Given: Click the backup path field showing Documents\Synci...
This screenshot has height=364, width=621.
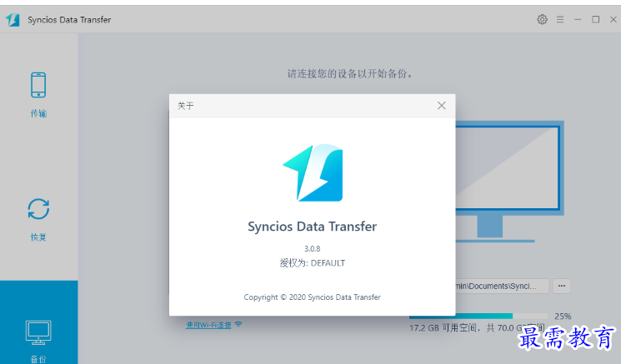Looking at the screenshot, I should pos(502,286).
